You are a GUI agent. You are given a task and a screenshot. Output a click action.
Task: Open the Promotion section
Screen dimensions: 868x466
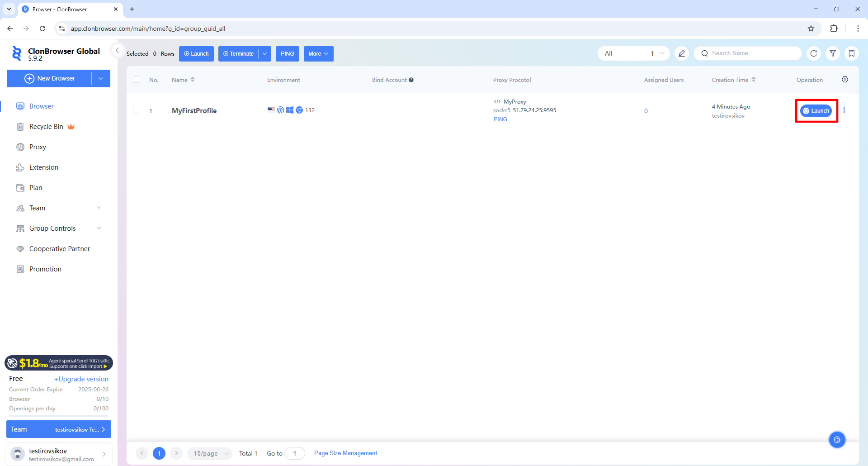click(45, 269)
